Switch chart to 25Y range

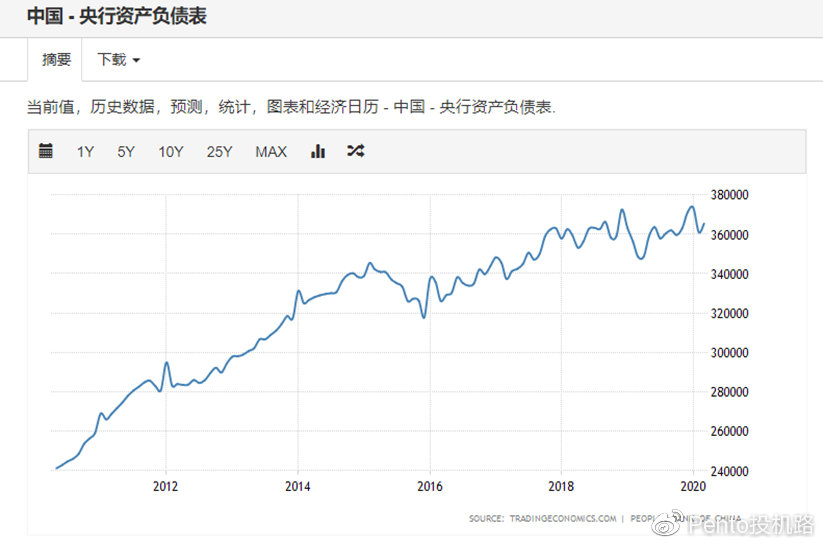click(219, 152)
